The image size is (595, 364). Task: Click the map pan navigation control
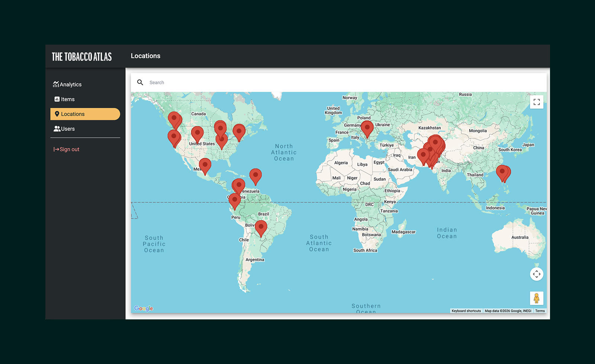point(537,274)
